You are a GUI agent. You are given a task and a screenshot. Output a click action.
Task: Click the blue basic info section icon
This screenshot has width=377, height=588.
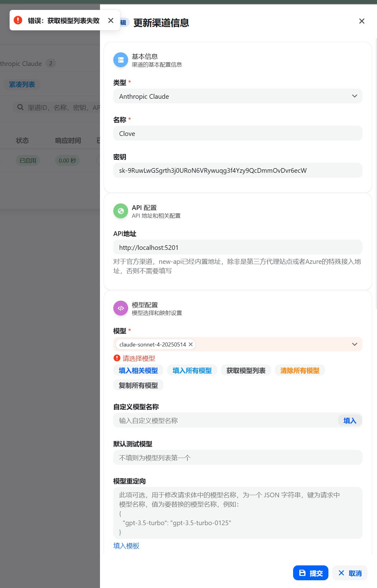(121, 60)
